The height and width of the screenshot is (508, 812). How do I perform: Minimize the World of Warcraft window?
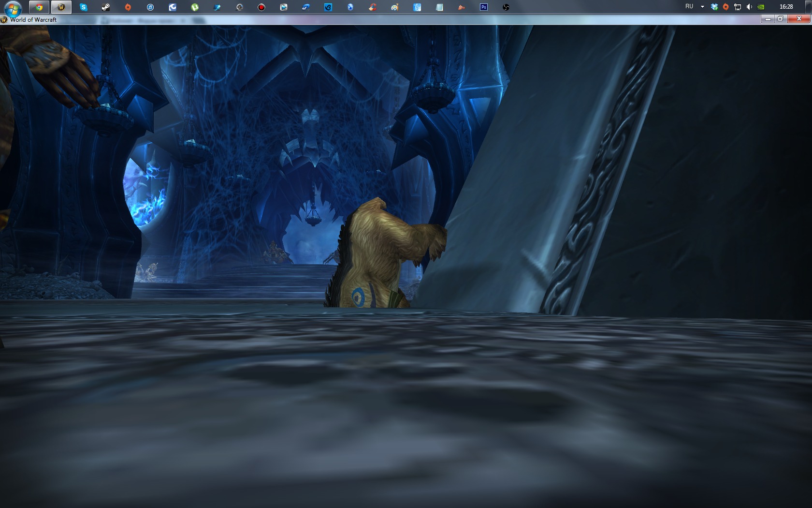(x=768, y=19)
